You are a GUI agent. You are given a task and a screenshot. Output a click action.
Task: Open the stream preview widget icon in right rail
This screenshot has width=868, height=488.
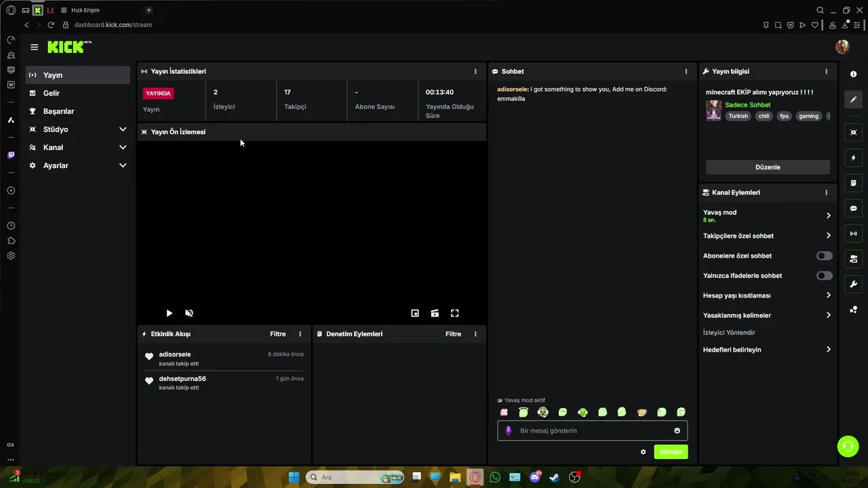tap(854, 132)
